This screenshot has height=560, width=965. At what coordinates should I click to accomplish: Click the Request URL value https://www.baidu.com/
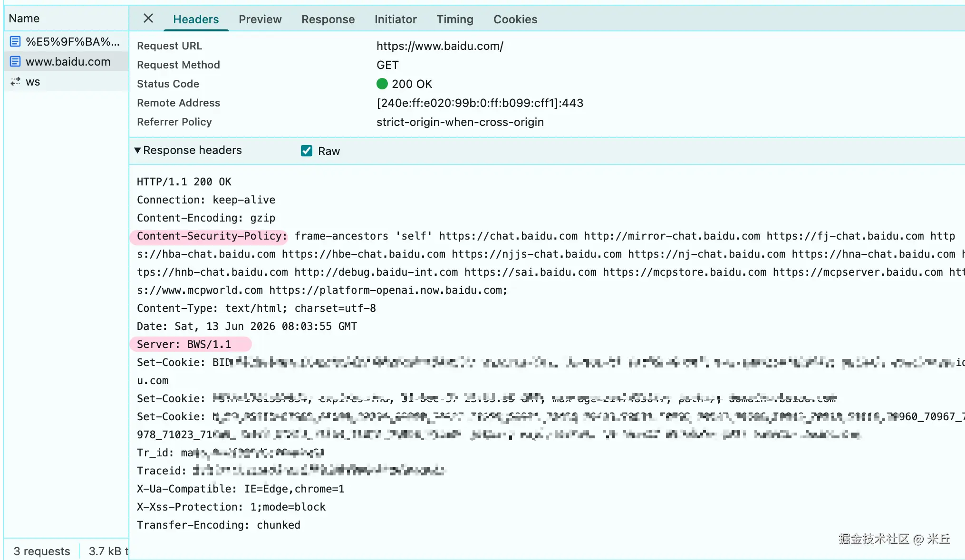[x=440, y=46]
